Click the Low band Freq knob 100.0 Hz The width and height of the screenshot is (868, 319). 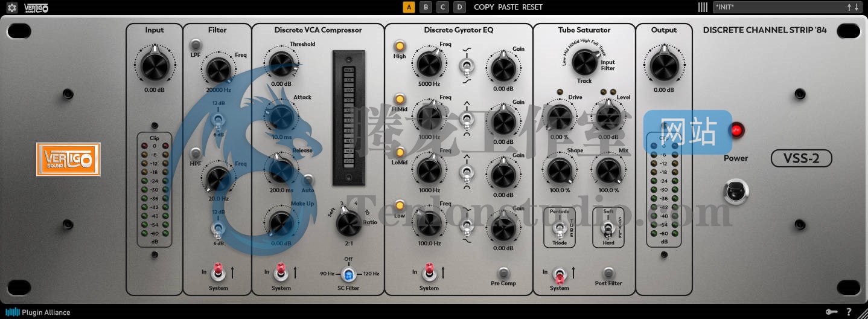click(x=429, y=223)
